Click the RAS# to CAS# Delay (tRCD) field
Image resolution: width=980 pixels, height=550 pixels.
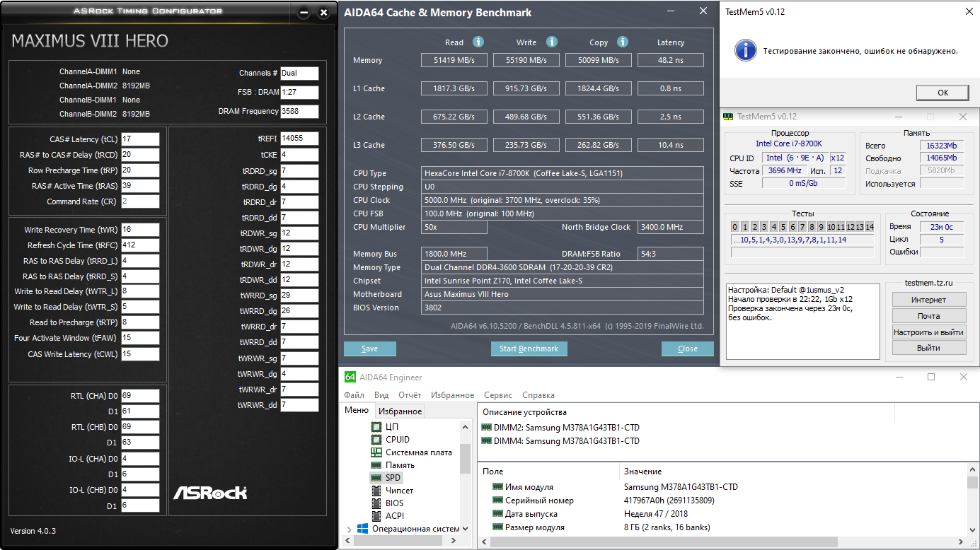pos(140,155)
